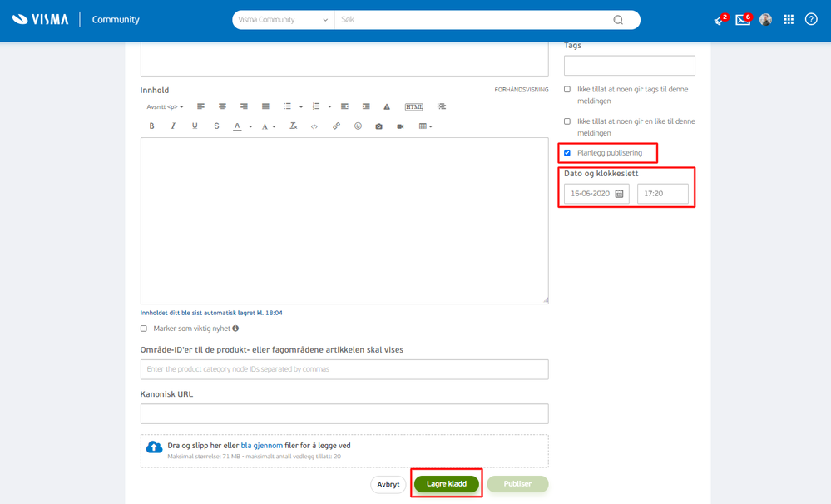Align text left in the editor toolbar
The image size is (831, 504).
click(x=200, y=106)
